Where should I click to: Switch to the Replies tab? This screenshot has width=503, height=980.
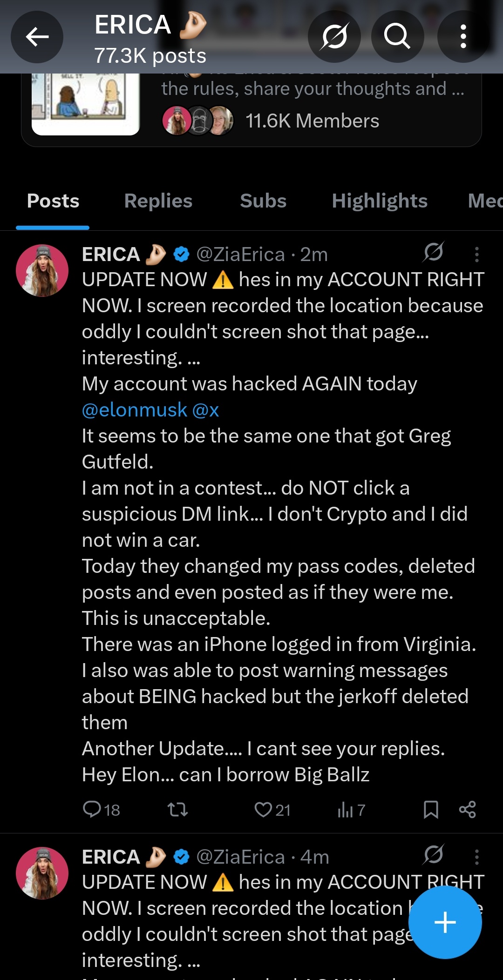[x=158, y=201]
